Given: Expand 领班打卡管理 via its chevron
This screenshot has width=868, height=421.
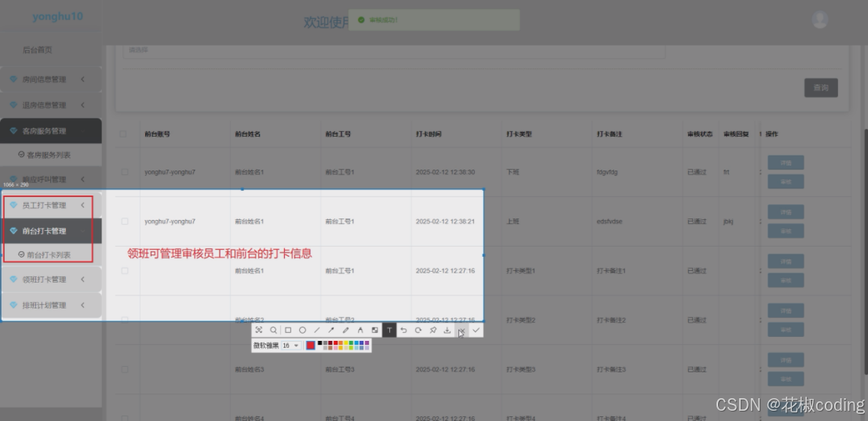Looking at the screenshot, I should click(82, 279).
